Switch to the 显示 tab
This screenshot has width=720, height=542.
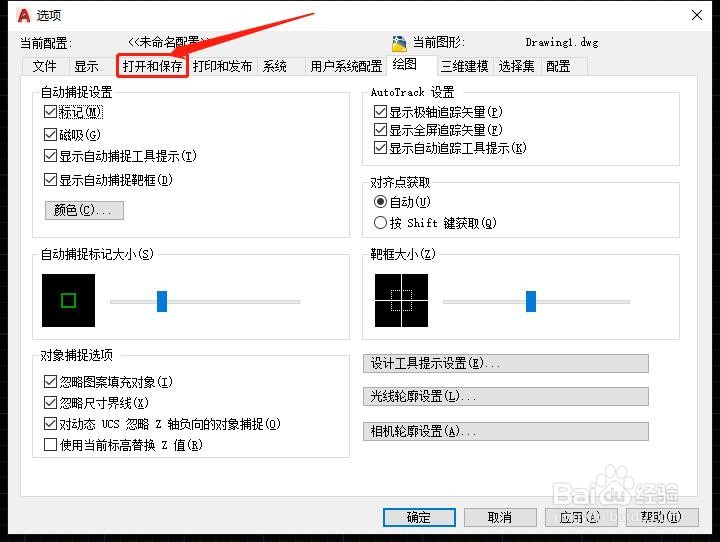[86, 66]
